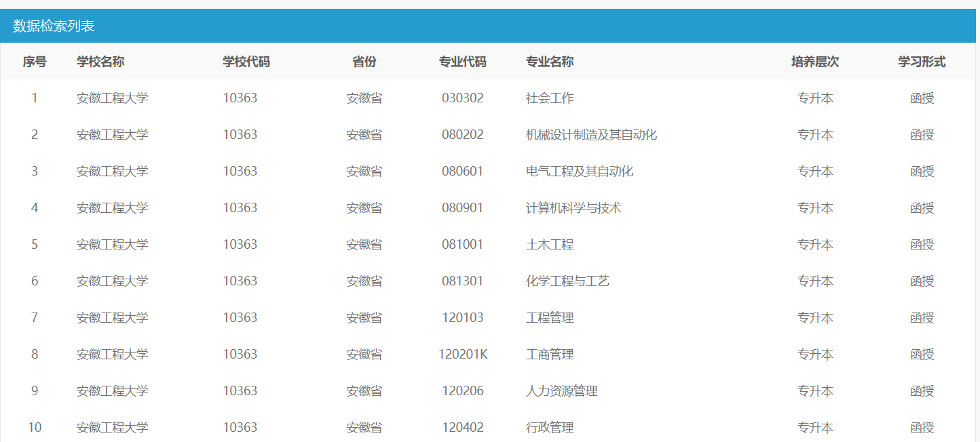Viewport: 980px width, 442px height.
Task: Select major name 机械设计制造及其自动化
Action: pos(592,135)
